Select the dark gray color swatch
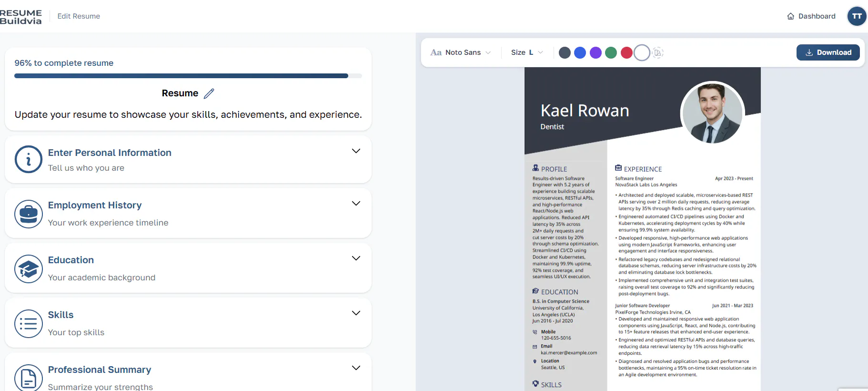This screenshot has height=391, width=868. (565, 52)
